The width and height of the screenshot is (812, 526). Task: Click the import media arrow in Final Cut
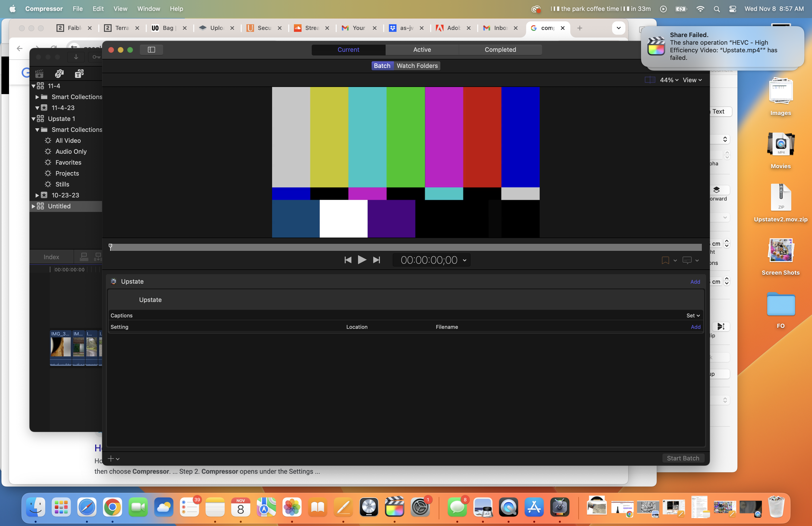pyautogui.click(x=76, y=57)
